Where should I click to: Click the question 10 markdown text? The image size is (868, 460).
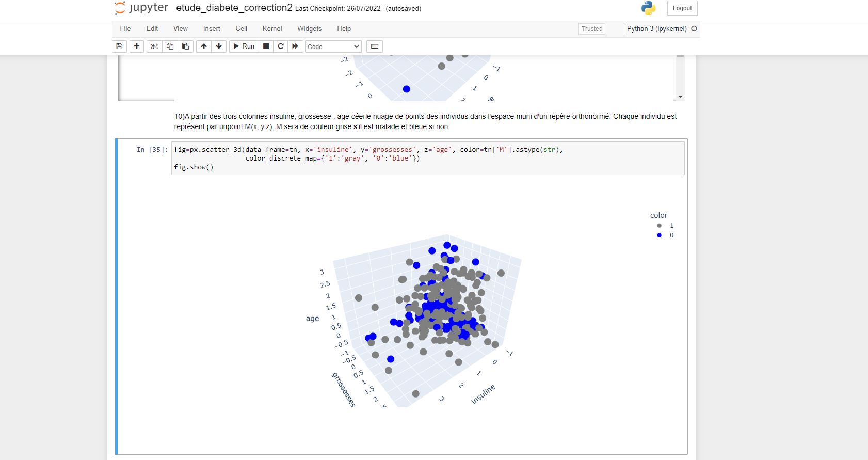click(x=425, y=121)
